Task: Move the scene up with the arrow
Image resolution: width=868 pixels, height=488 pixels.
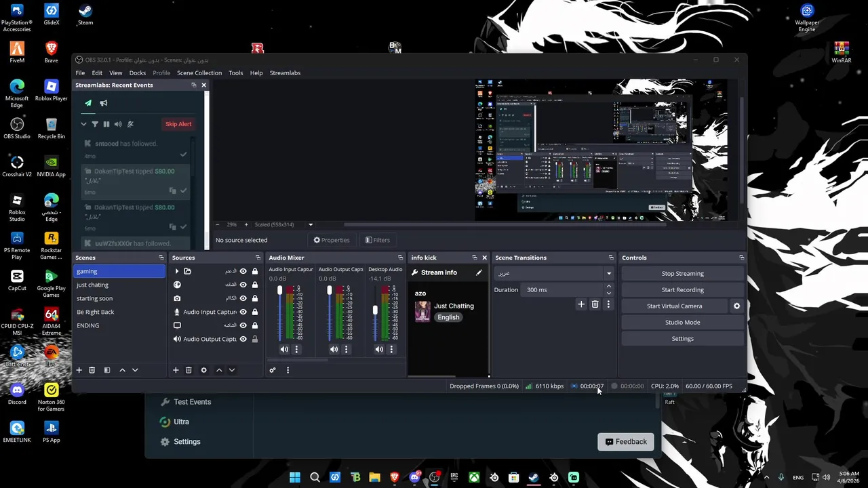Action: tap(122, 370)
